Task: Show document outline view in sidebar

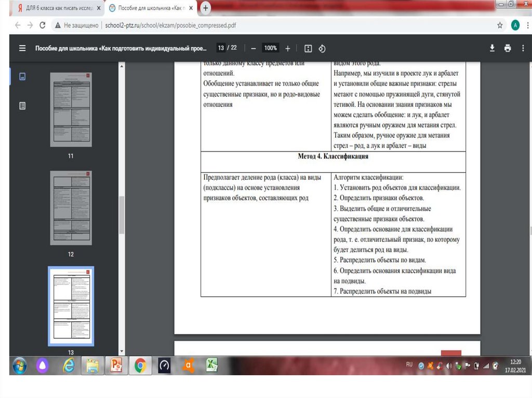Action: pos(22,106)
